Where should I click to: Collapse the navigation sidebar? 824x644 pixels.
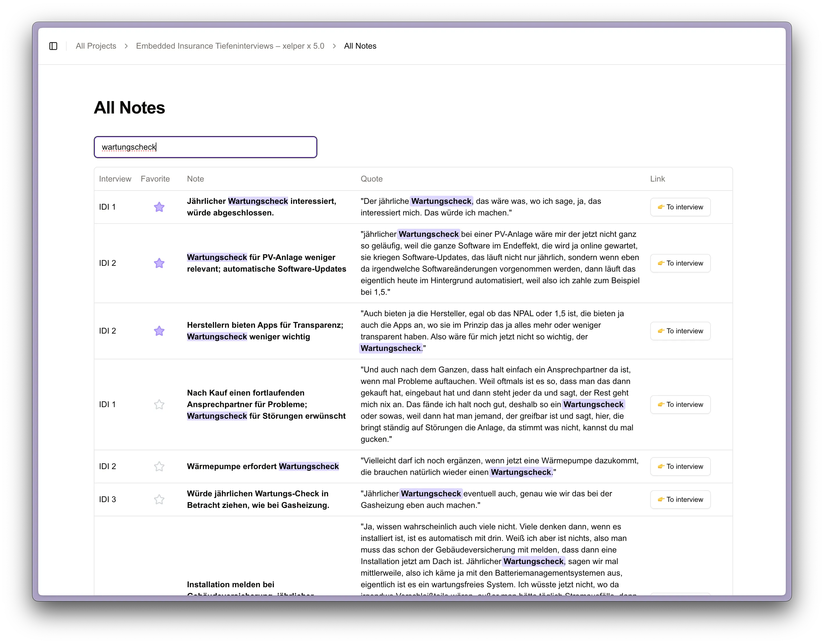tap(53, 46)
